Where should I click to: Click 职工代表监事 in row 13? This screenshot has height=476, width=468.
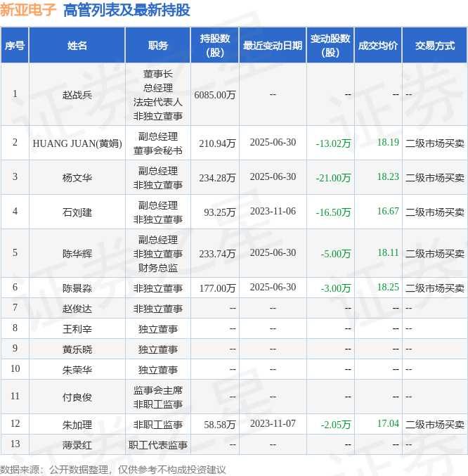158,445
